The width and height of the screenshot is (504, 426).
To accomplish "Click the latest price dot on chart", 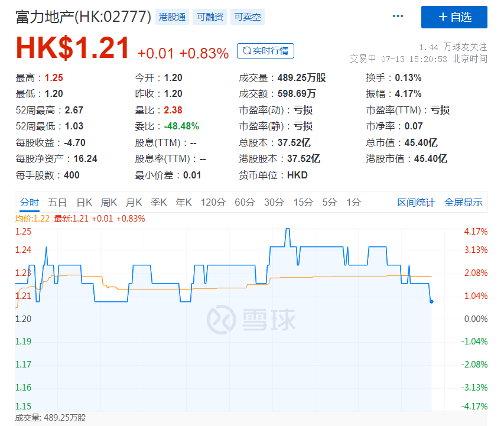I will point(431,301).
